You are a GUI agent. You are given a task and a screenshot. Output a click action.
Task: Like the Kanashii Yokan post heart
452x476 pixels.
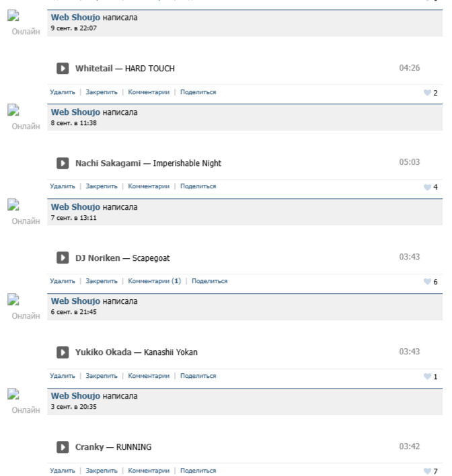click(427, 376)
